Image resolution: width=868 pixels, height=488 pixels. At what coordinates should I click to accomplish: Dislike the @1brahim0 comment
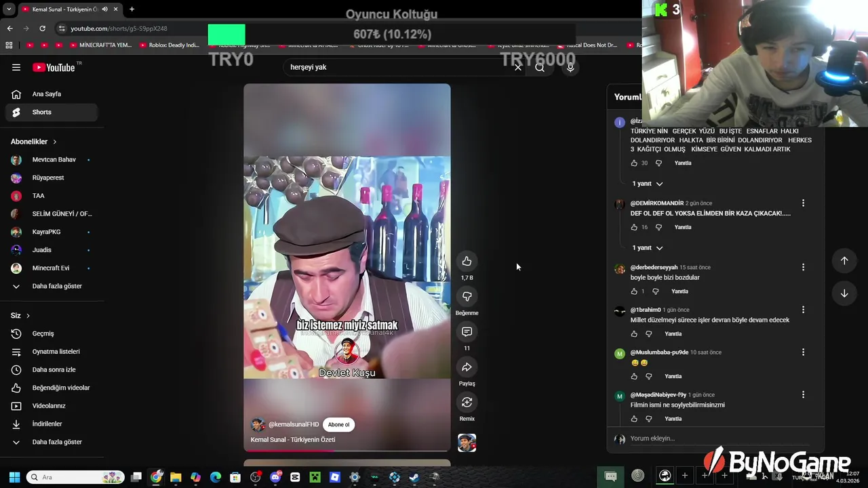[x=649, y=334]
